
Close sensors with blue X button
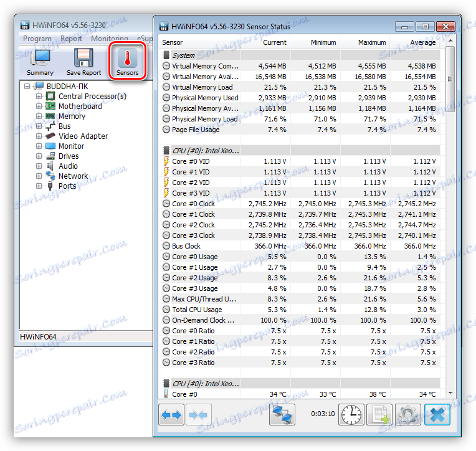(x=437, y=414)
